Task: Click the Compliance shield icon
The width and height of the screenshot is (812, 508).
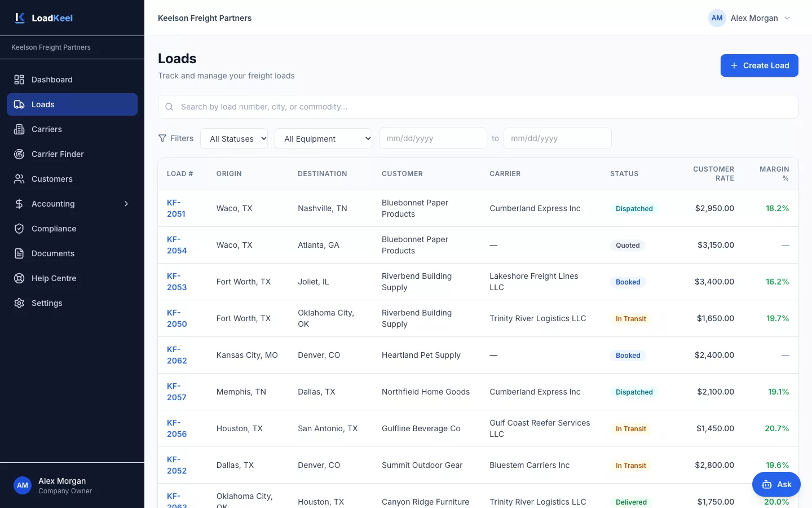Action: (x=19, y=229)
